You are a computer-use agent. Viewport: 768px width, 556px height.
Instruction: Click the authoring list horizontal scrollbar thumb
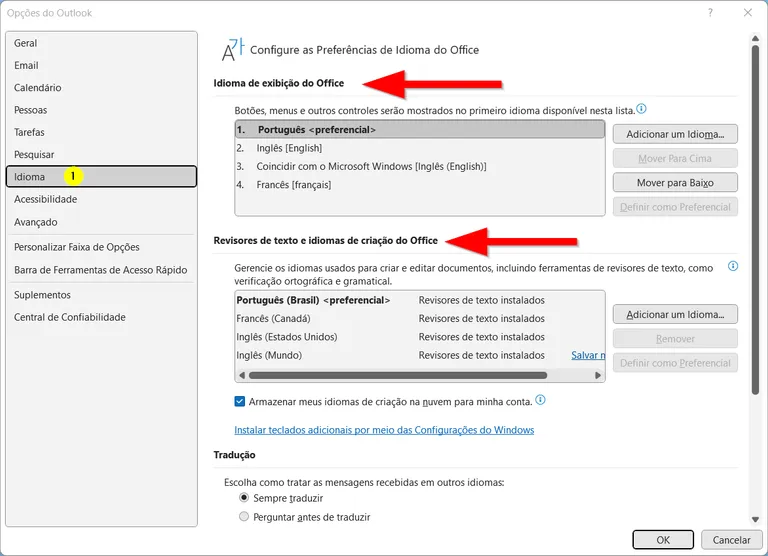(398, 375)
